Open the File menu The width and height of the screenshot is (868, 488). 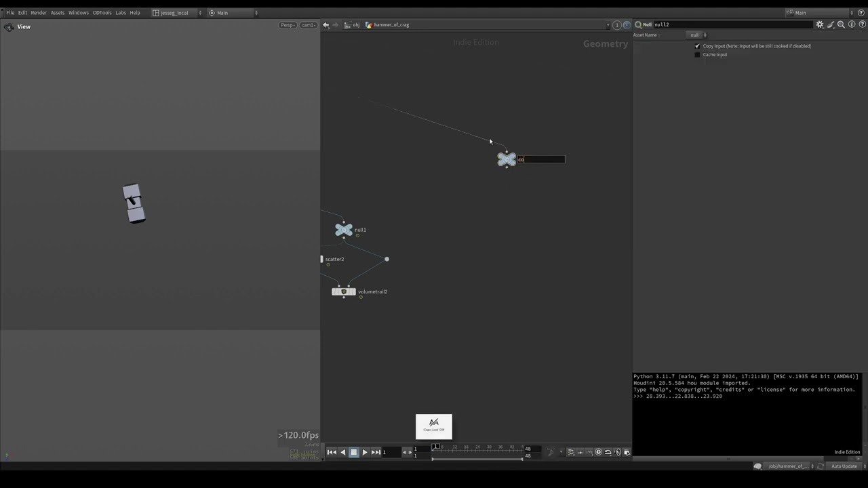pos(10,13)
